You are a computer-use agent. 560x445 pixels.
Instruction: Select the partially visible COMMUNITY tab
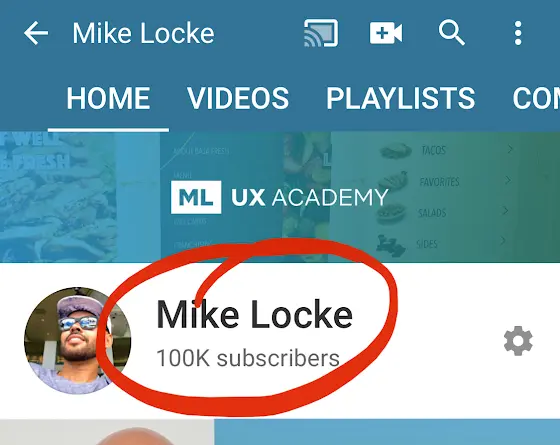[x=536, y=99]
